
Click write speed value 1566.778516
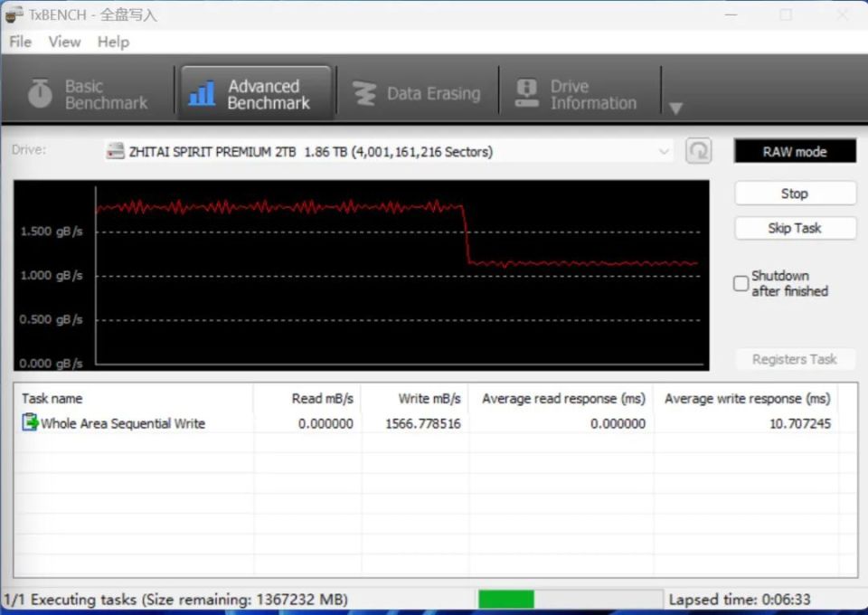point(423,423)
